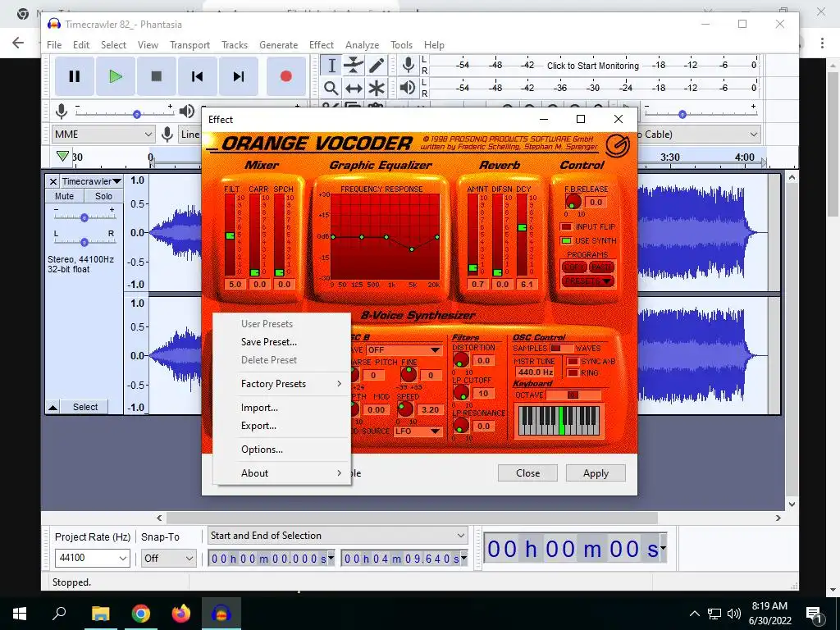Click the PASTE program button
The width and height of the screenshot is (840, 630).
[x=601, y=267]
